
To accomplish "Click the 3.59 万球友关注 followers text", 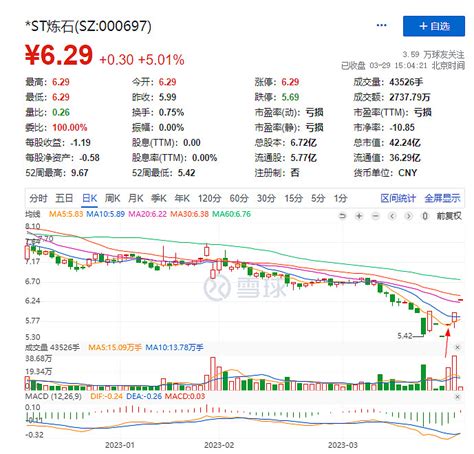I will [433, 54].
